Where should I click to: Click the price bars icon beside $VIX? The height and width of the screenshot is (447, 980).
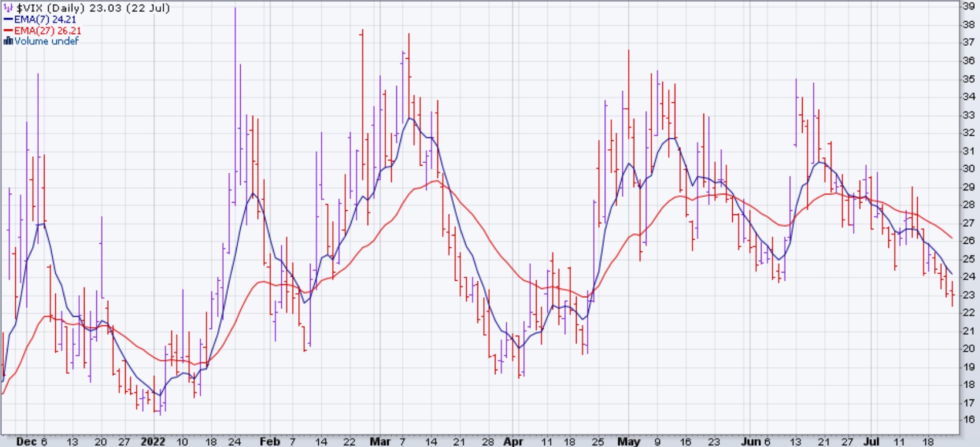pyautogui.click(x=8, y=8)
